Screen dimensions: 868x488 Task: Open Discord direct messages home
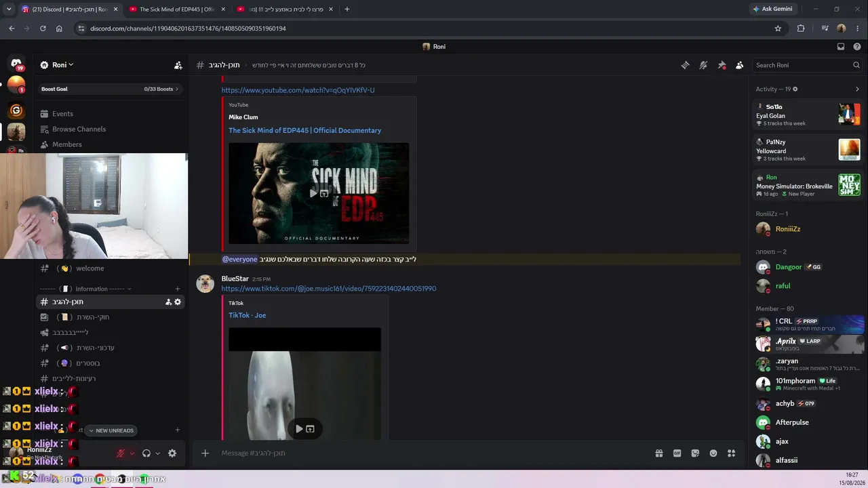(x=16, y=64)
